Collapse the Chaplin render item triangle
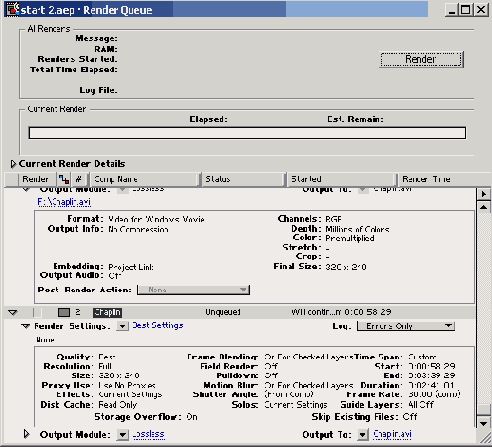Viewport: 492px width, 447px height. pos(13,312)
